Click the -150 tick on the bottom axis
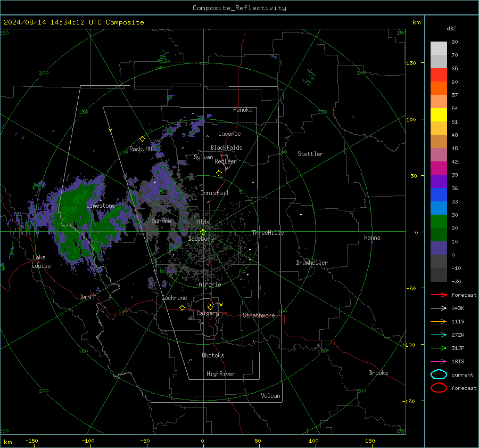 [x=31, y=441]
